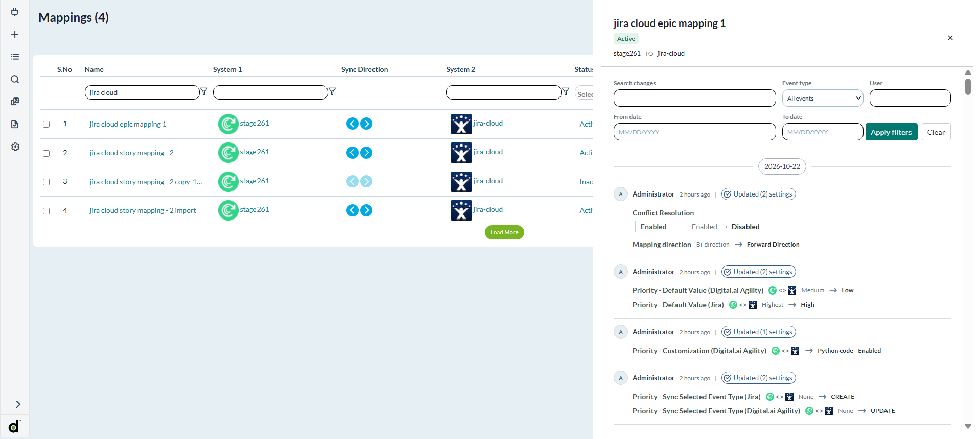
Task: Click right sync arrow for story mapping - 2 import
Action: 366,210
